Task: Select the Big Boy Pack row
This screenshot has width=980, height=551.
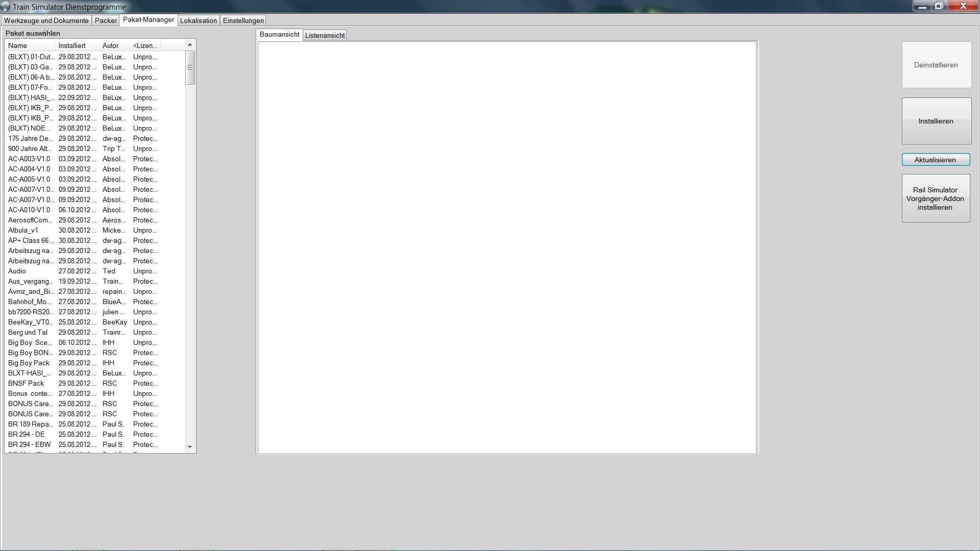Action: pos(29,363)
